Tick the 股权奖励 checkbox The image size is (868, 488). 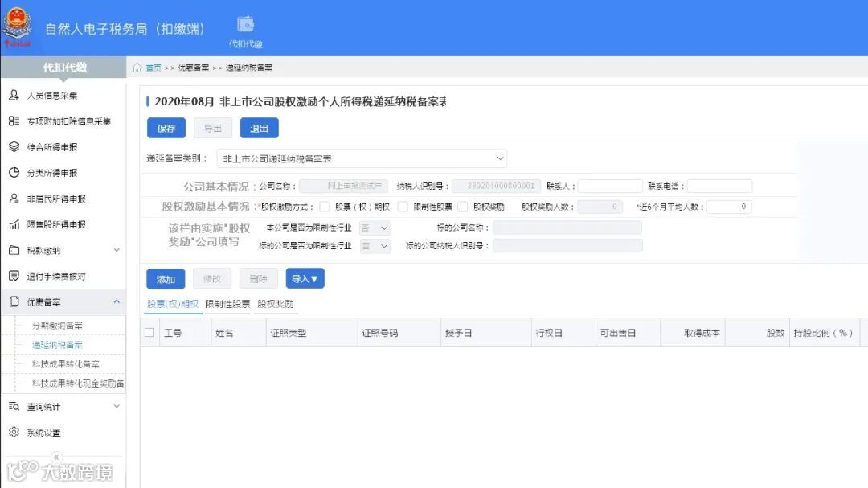463,207
